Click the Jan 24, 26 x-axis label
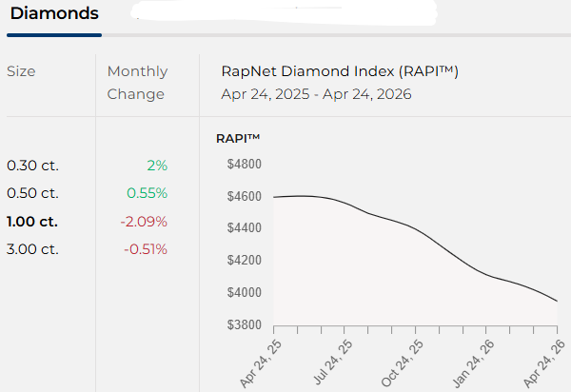 click(473, 363)
